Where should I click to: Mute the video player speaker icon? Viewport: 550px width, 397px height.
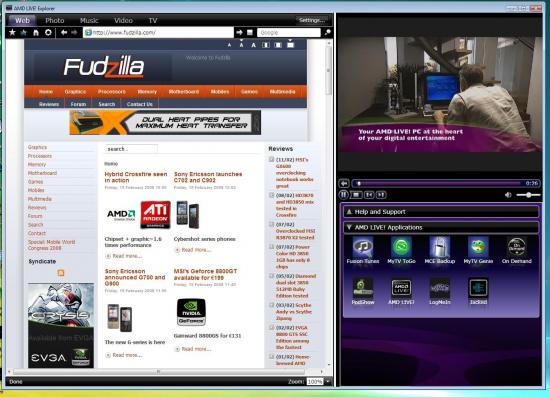(x=508, y=195)
